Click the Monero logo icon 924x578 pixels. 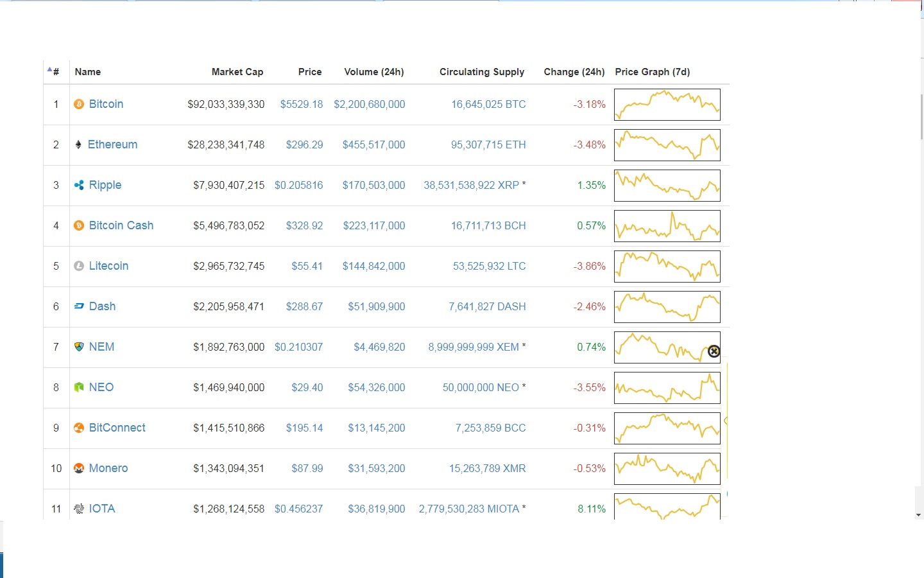coord(79,468)
